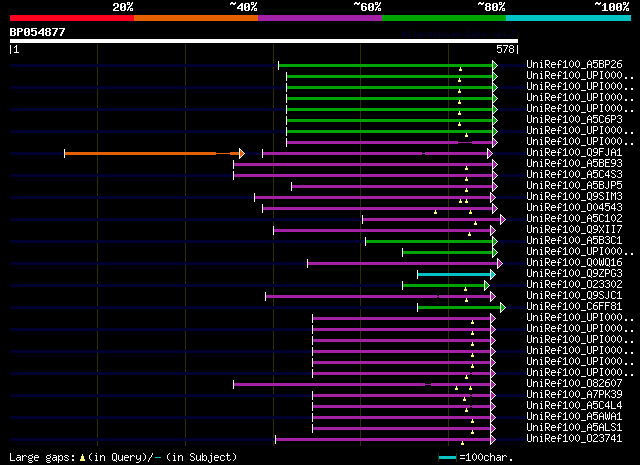Image resolution: width=640 pixels, height=465 pixels.
Task: Click the green alignment bar in the A5BP26 row
Action: 388,65
